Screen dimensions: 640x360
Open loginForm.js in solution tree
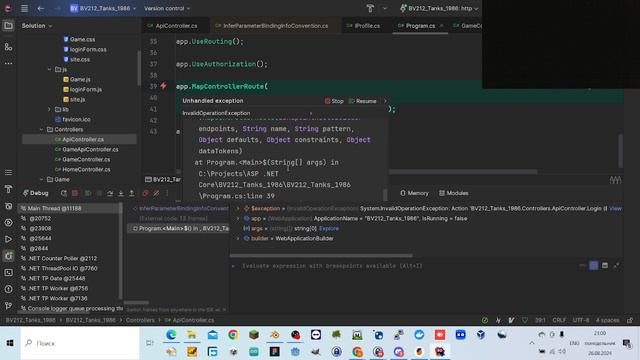click(82, 89)
